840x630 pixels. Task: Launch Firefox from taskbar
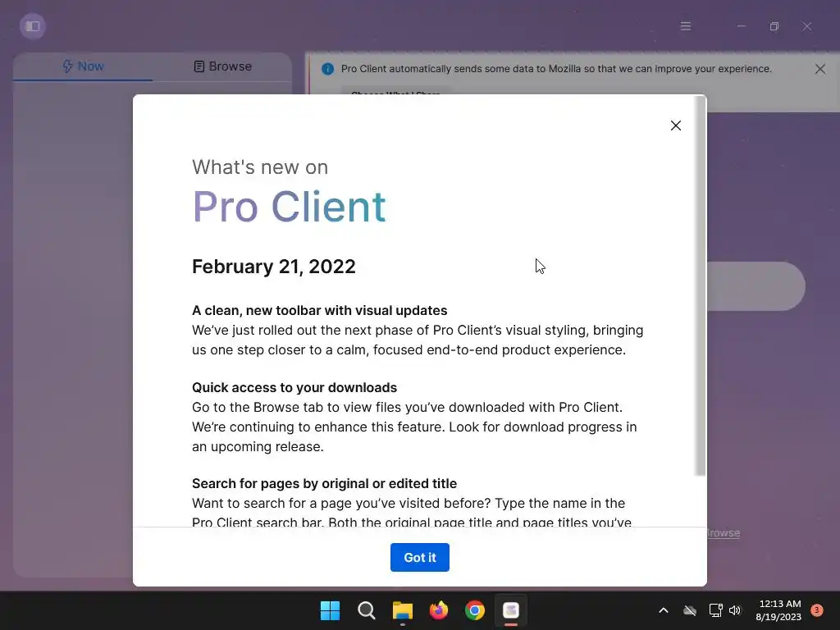(x=439, y=610)
